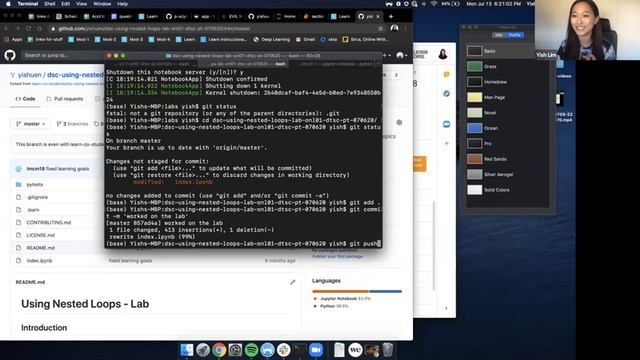Click the Chrome profile avatar icon
Viewport: 640px width, 360px height.
394,28
